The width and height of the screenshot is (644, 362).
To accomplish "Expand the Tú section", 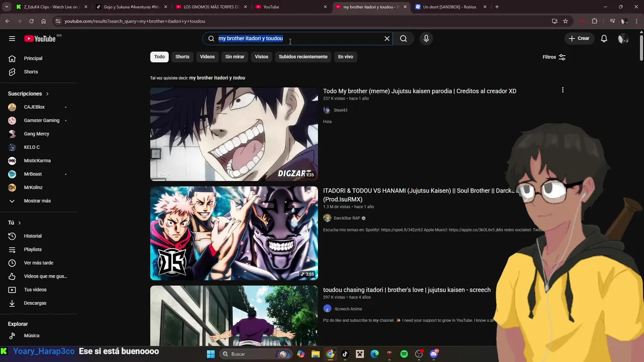I will tap(15, 223).
